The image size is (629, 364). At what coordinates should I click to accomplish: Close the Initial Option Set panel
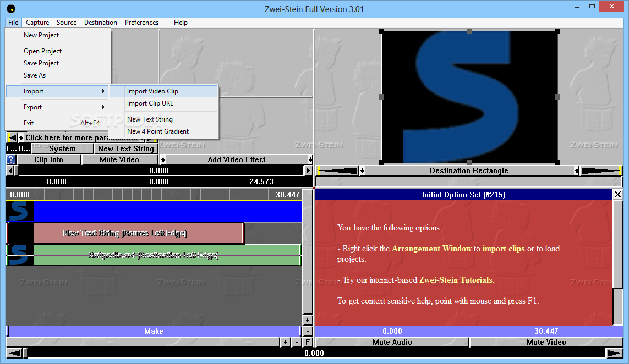pos(617,195)
